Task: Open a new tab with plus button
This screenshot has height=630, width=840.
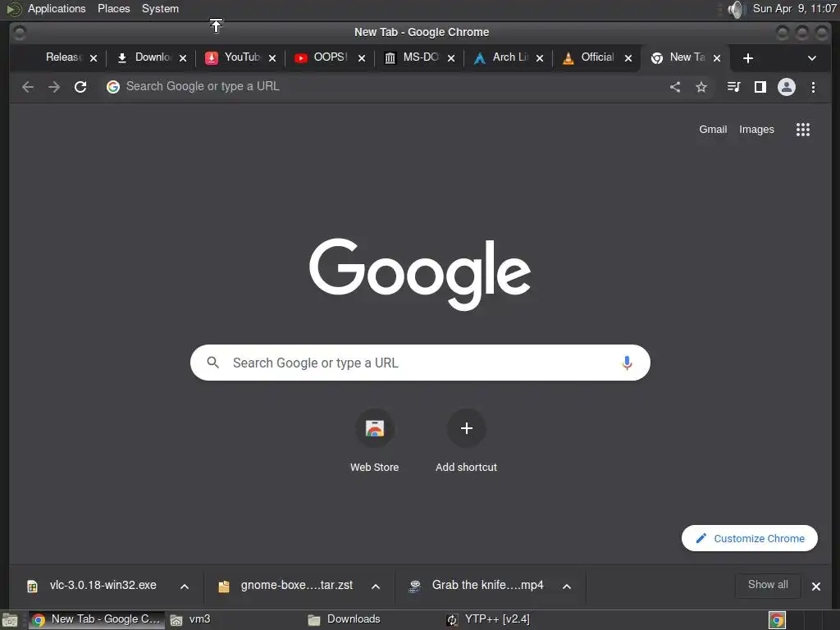Action: [748, 58]
